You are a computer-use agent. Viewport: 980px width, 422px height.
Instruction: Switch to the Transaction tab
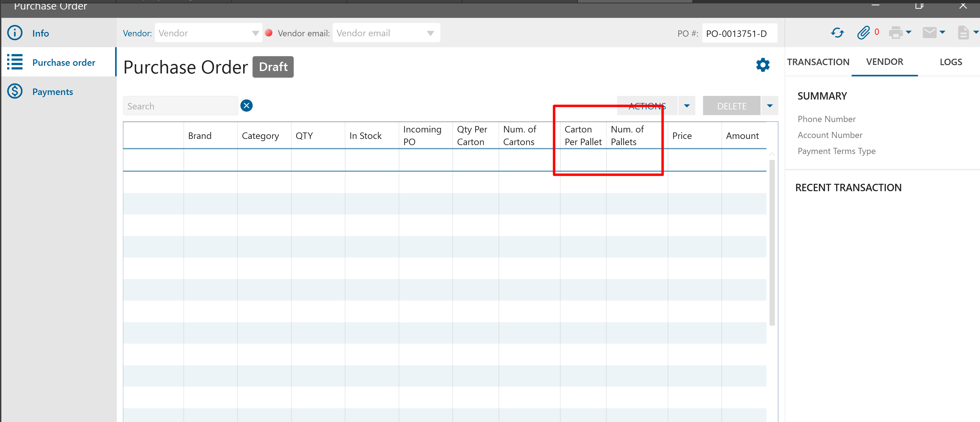[818, 62]
